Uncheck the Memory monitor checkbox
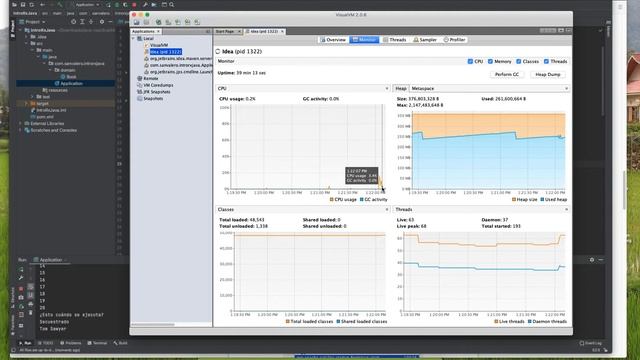The height and width of the screenshot is (360, 640). point(490,61)
